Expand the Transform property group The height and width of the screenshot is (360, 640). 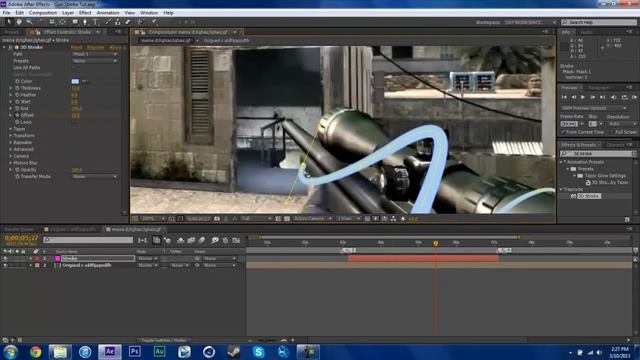coord(10,136)
